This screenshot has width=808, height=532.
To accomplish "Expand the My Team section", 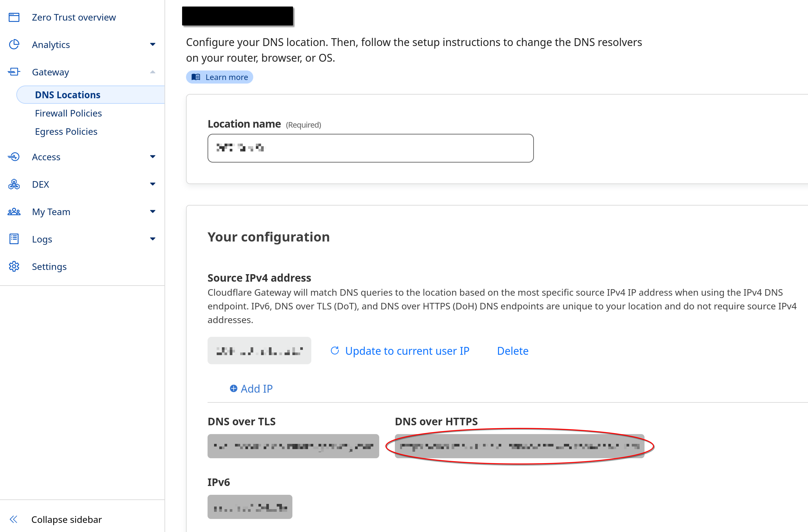I will (x=153, y=211).
